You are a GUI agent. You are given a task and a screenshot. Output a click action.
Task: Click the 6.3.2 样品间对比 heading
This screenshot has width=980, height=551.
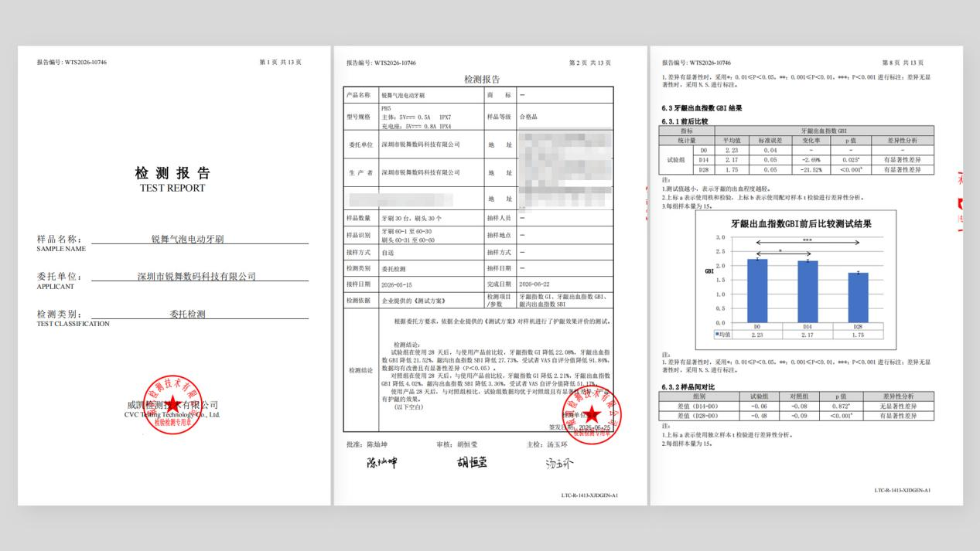click(688, 386)
